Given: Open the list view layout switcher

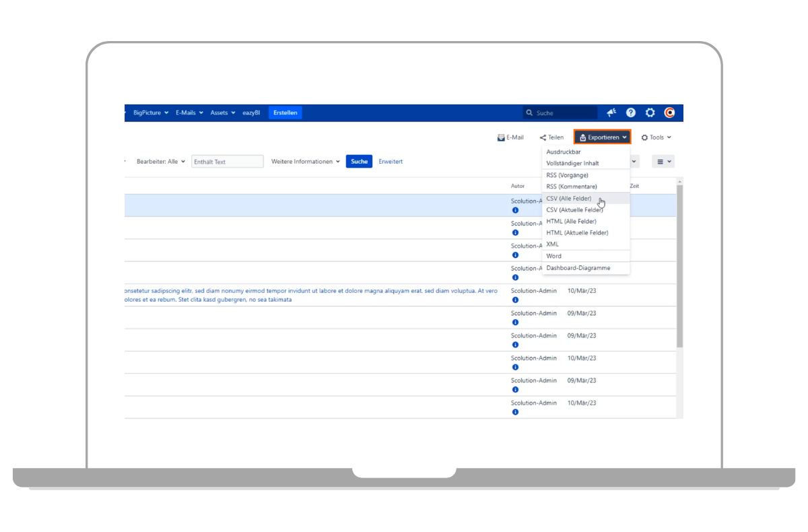Looking at the screenshot, I should pyautogui.click(x=663, y=162).
